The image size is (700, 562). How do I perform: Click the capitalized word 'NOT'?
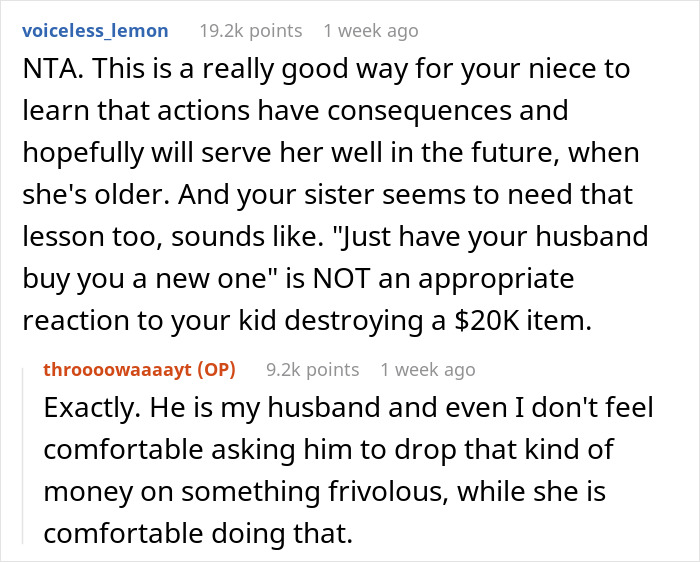(x=341, y=279)
